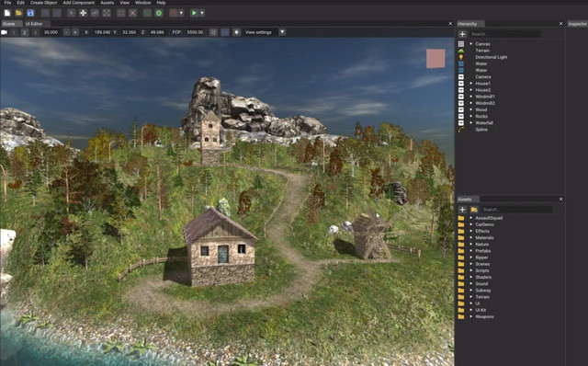Viewport: 588px width, 366px height.
Task: Click the camera icon in the scene bar
Action: [x=4, y=32]
